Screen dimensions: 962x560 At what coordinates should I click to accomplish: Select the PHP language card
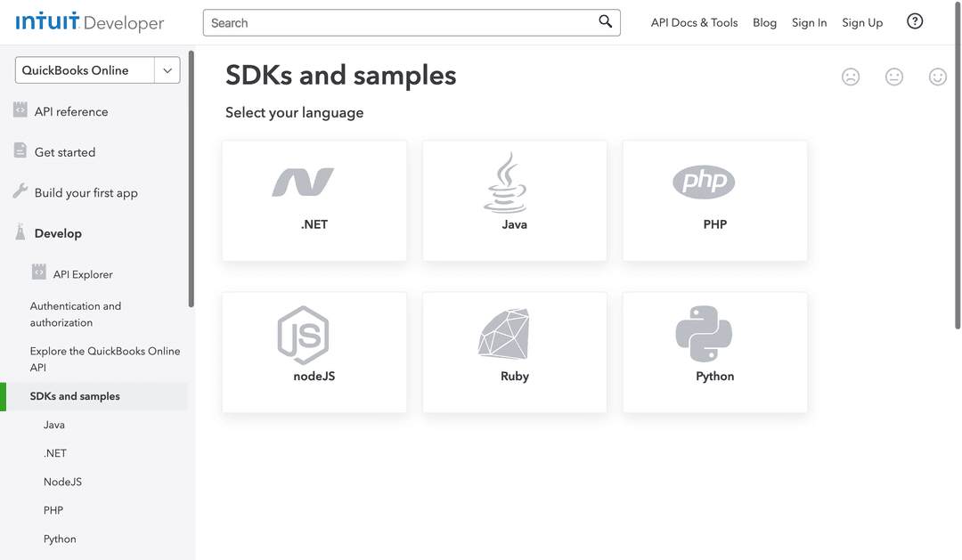[x=714, y=200]
